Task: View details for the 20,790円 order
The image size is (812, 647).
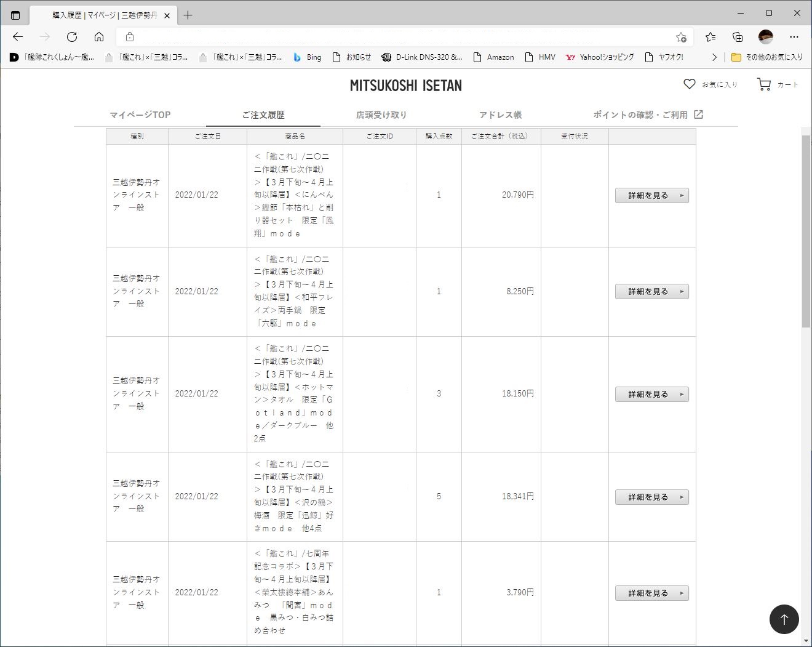Action: pos(652,196)
